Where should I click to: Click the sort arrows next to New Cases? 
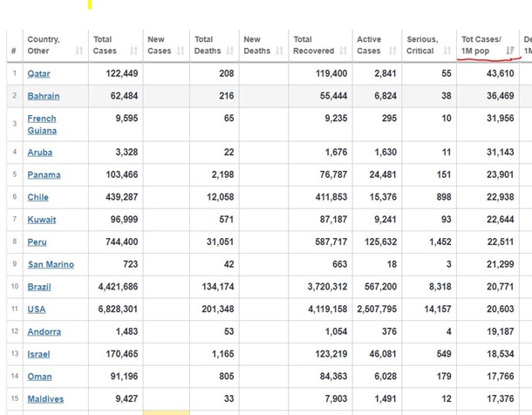tap(181, 51)
